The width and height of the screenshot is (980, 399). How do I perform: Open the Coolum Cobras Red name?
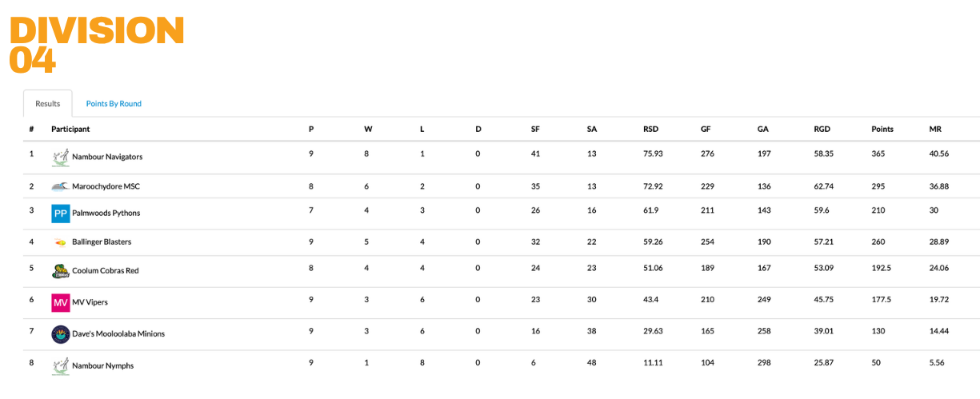(106, 271)
